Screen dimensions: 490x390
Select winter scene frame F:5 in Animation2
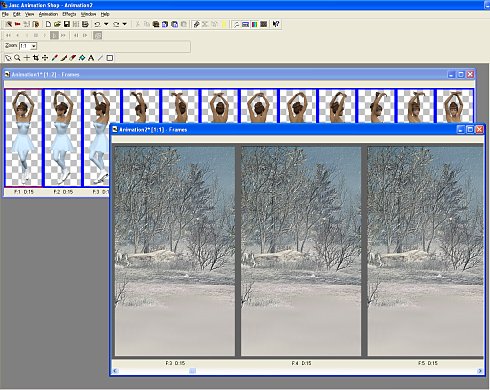pyautogui.click(x=425, y=252)
